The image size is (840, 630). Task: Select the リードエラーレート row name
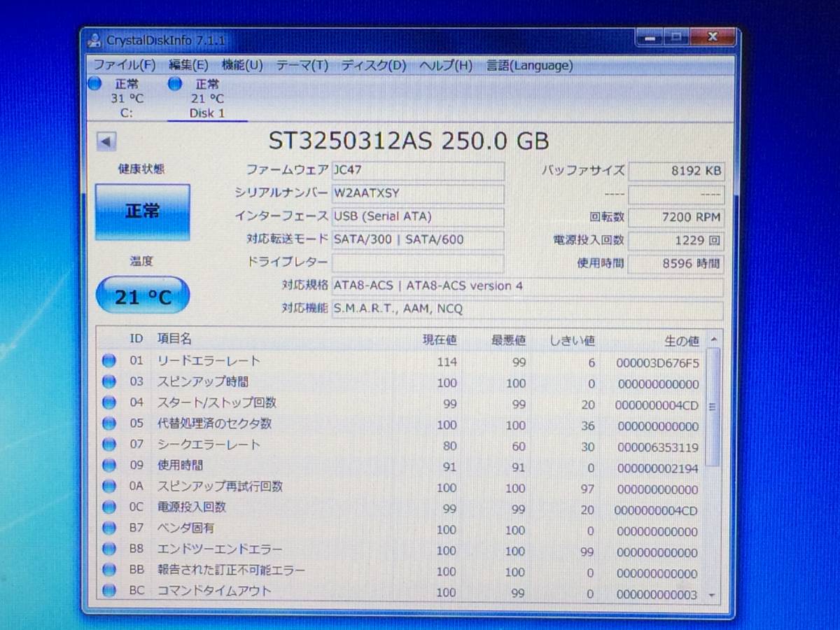209,361
